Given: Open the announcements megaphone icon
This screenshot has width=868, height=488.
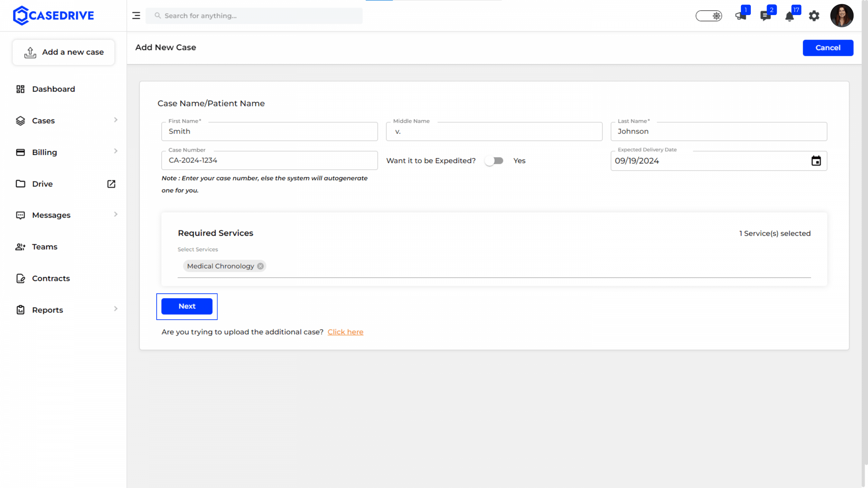Looking at the screenshot, I should (x=741, y=15).
